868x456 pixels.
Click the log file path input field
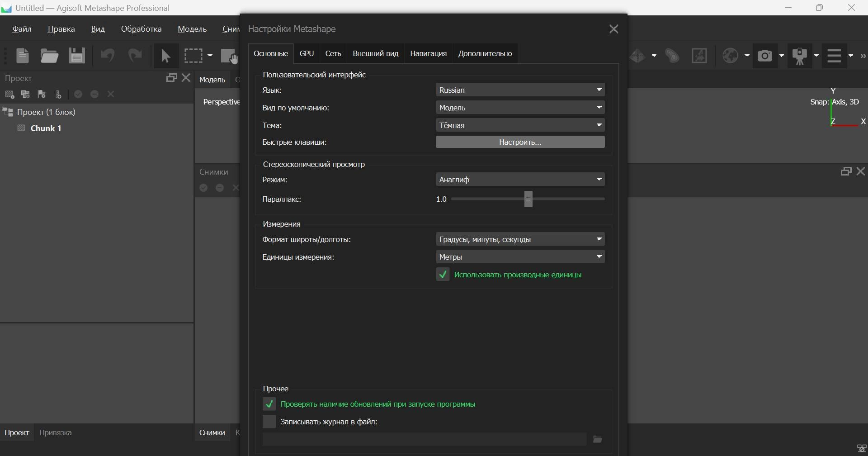pyautogui.click(x=424, y=439)
